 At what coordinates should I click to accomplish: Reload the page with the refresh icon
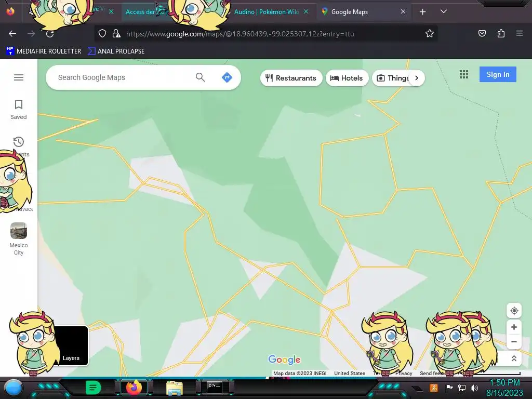[50, 34]
